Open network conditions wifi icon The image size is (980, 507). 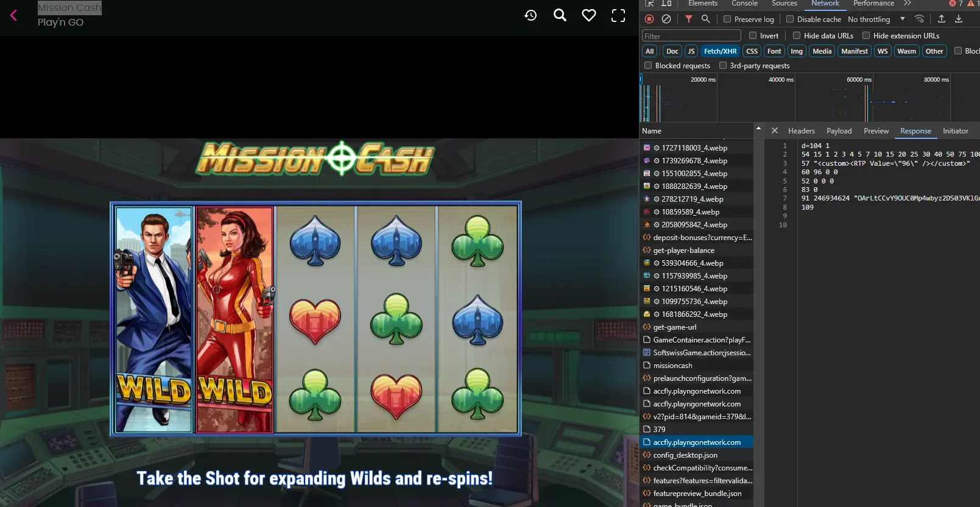tap(920, 19)
